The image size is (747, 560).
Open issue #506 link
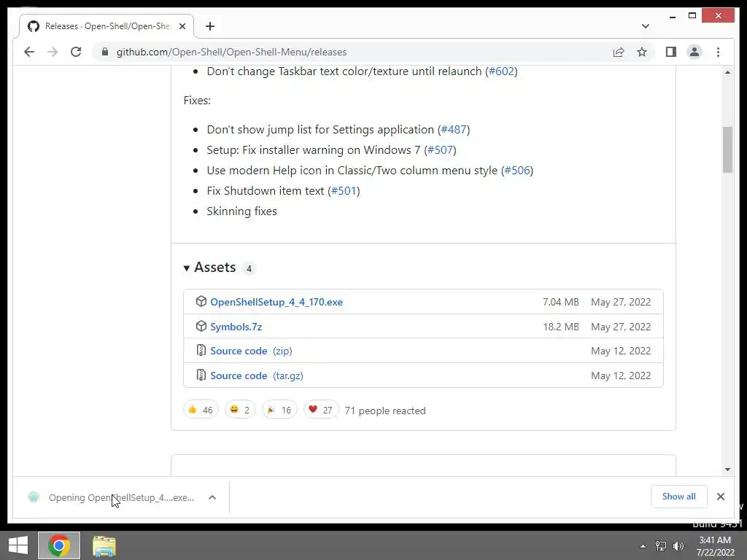(x=517, y=171)
